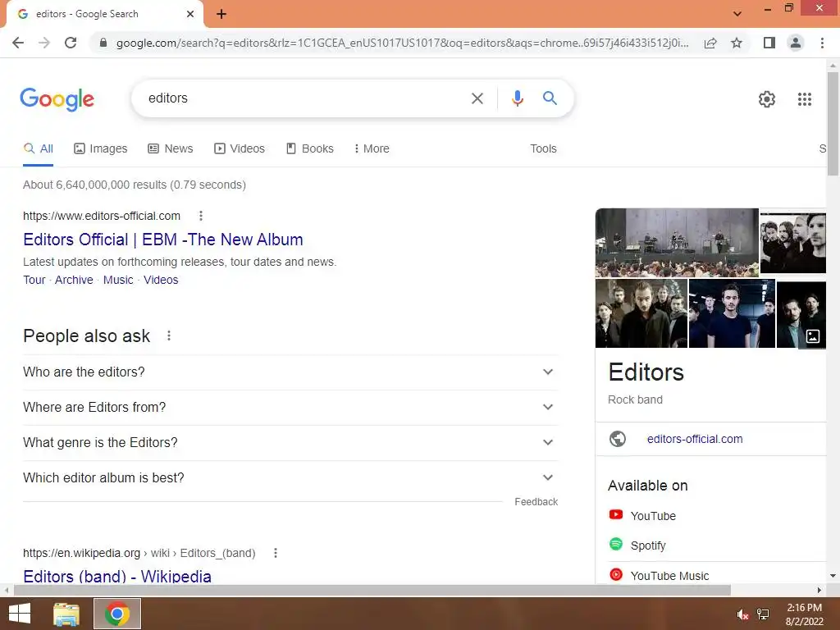Image resolution: width=840 pixels, height=630 pixels.
Task: Clear the search box text
Action: point(477,98)
